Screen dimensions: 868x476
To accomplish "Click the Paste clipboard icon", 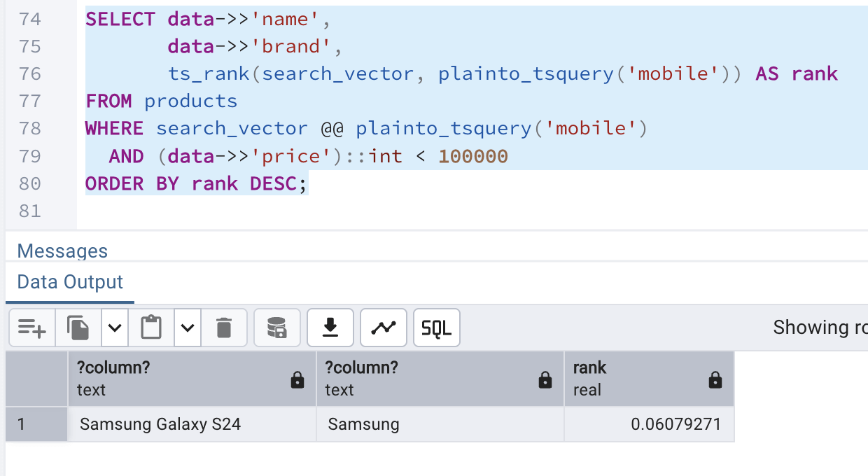I will pyautogui.click(x=151, y=328).
